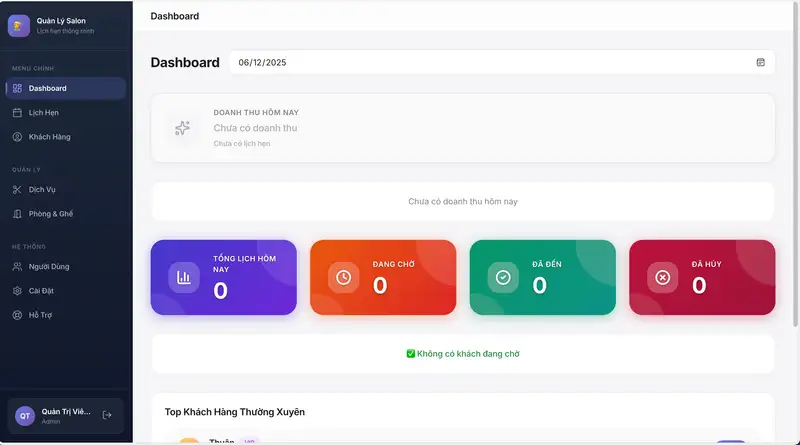
Task: Click the QT user avatar
Action: (x=25, y=416)
